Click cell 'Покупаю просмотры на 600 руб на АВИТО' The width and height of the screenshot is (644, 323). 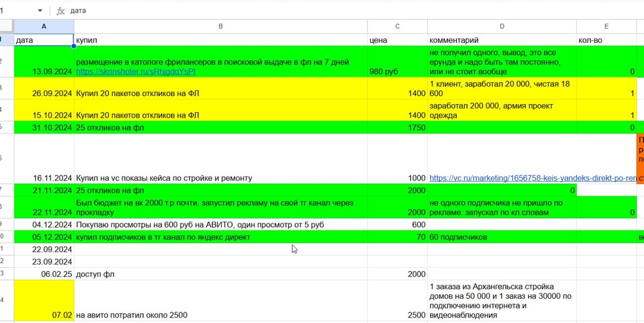pyautogui.click(x=221, y=225)
